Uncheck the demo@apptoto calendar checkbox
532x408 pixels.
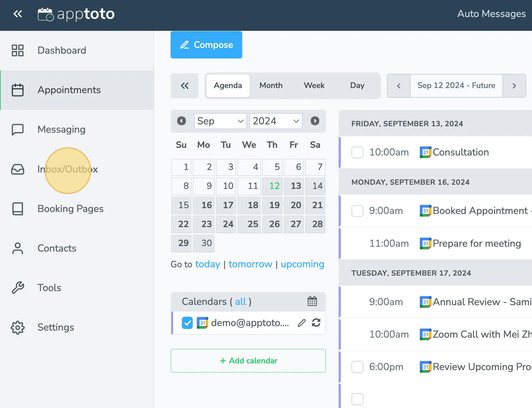click(187, 323)
